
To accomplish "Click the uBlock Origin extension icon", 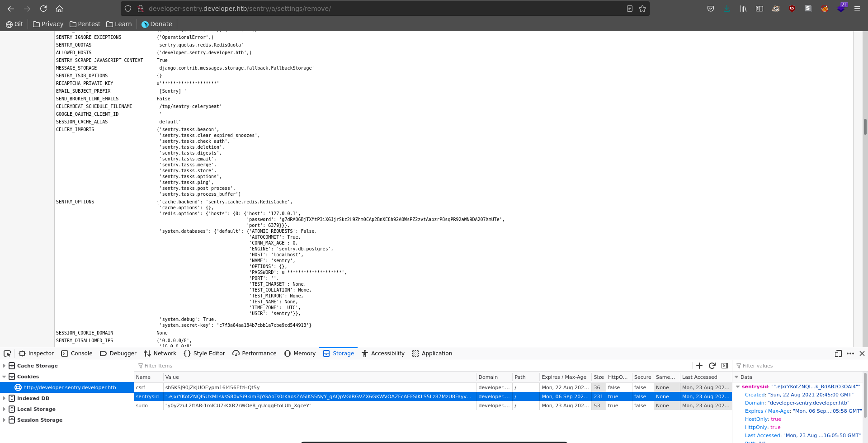I will pyautogui.click(x=792, y=9).
